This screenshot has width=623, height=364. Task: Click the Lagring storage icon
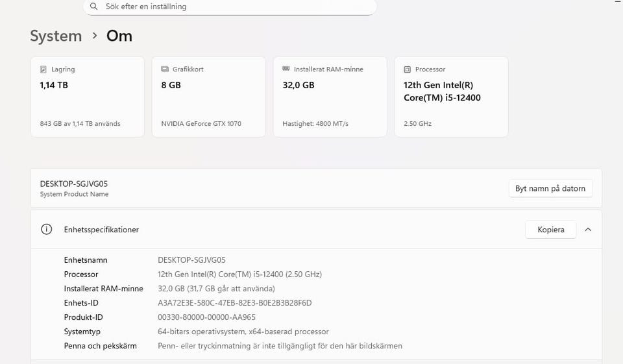[44, 69]
